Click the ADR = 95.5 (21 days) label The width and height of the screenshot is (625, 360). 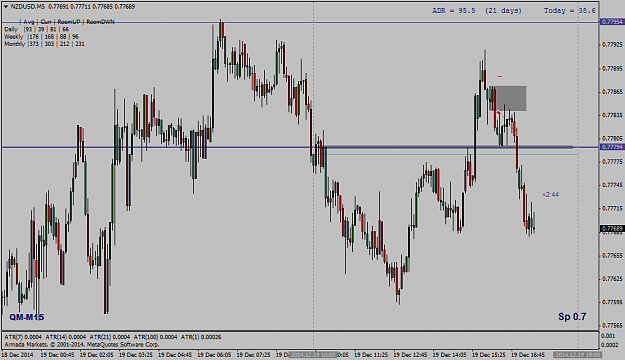(477, 11)
